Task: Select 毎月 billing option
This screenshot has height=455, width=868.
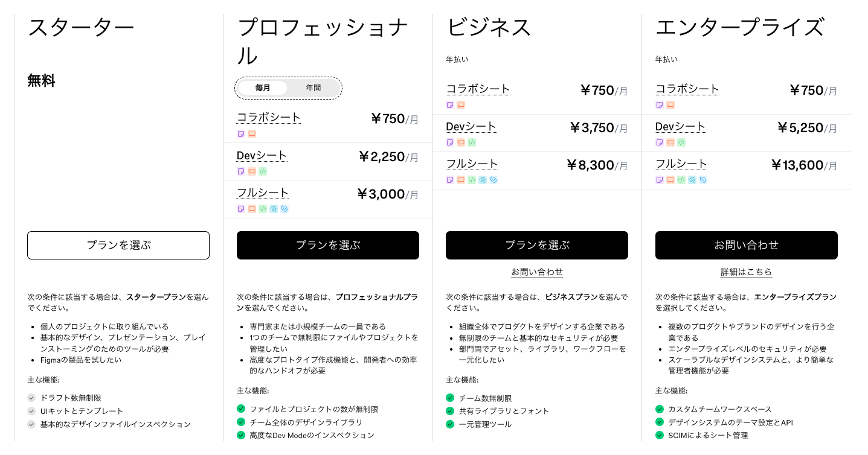Action: pyautogui.click(x=263, y=88)
